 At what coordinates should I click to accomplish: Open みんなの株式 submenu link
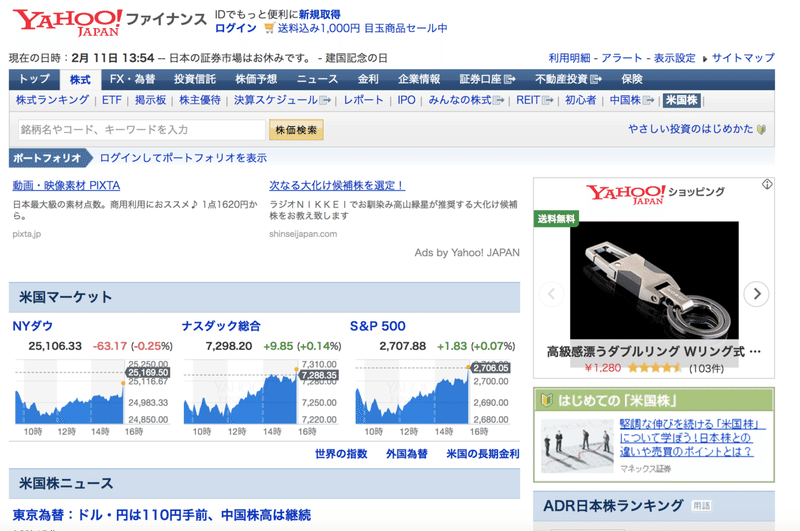466,100
